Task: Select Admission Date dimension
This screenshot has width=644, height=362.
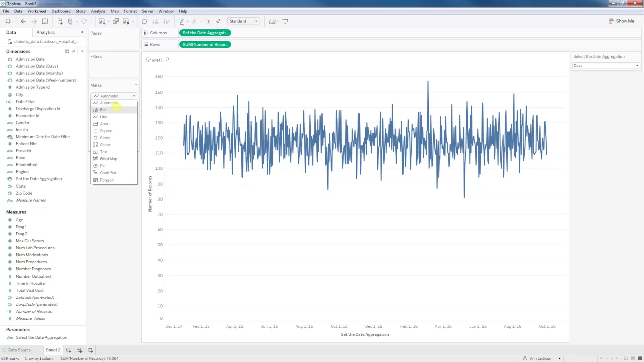Action: [30, 59]
